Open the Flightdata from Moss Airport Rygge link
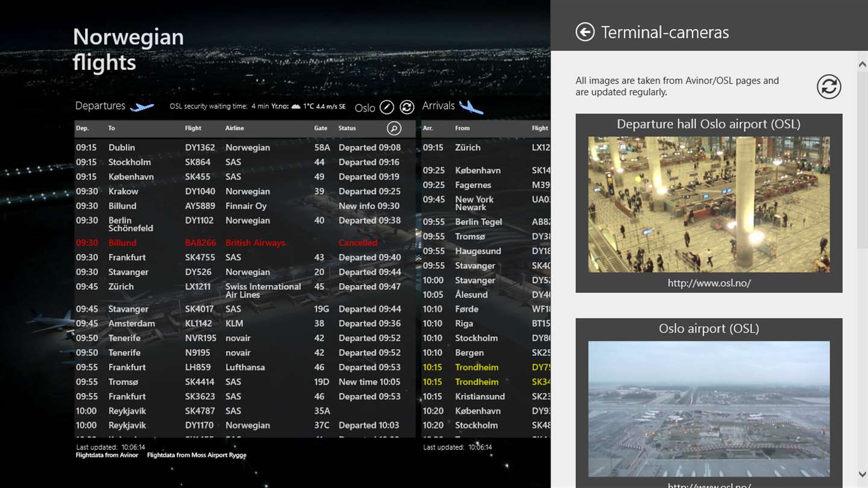868x488 pixels. pyautogui.click(x=197, y=455)
